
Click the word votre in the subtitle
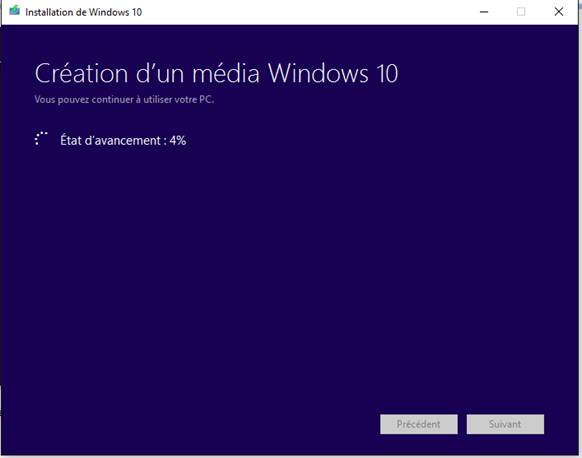186,99
